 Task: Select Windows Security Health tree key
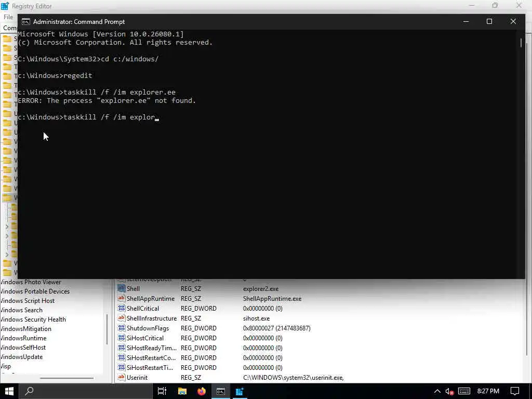pyautogui.click(x=33, y=320)
